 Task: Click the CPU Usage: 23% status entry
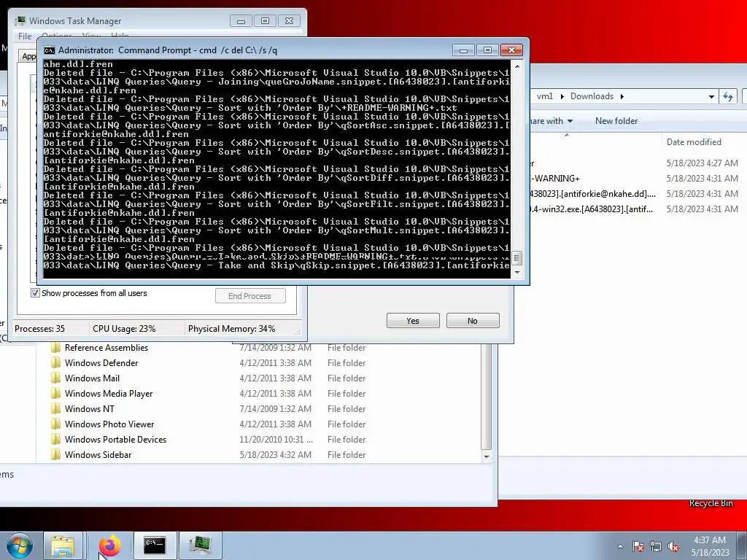124,329
